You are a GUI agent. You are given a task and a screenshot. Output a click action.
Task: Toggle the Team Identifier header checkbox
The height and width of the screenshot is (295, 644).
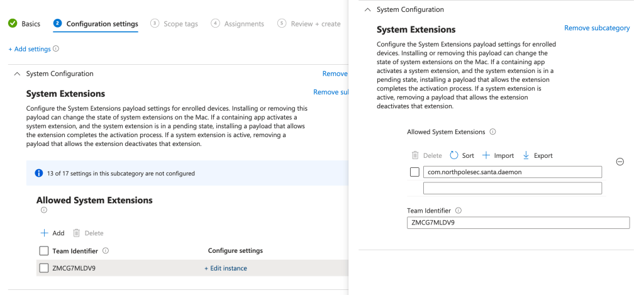pyautogui.click(x=44, y=251)
